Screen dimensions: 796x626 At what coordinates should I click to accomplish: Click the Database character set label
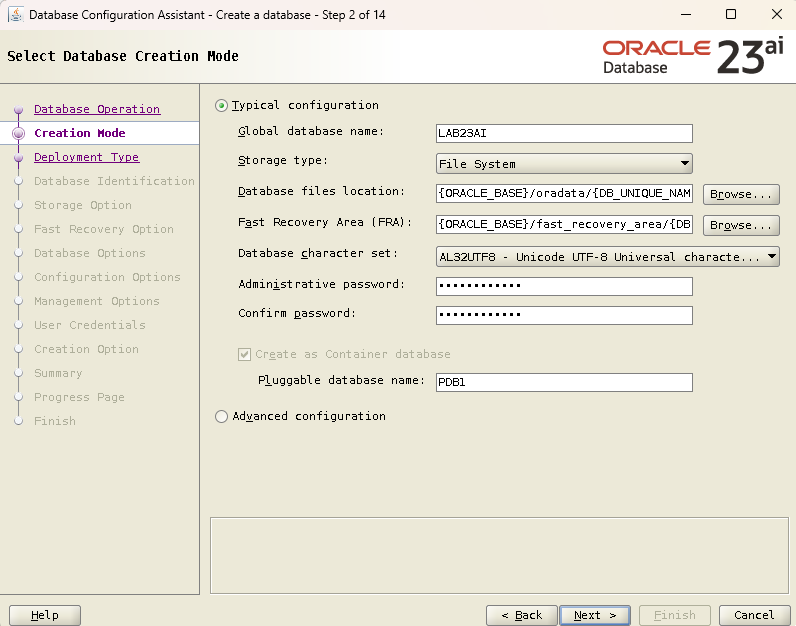[318, 253]
